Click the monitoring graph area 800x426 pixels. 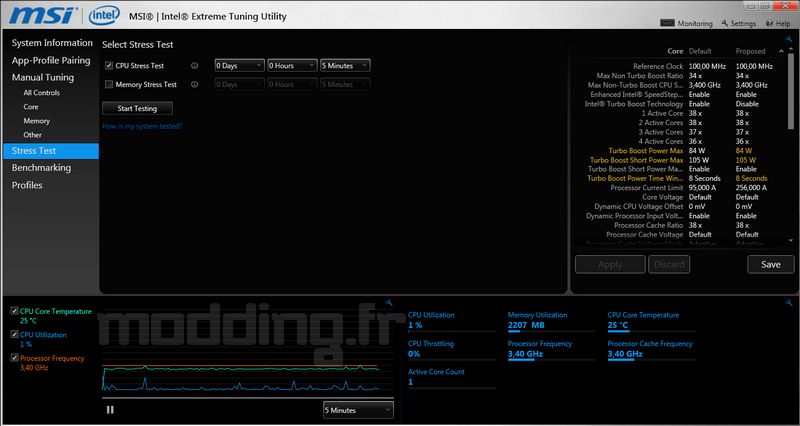[247, 352]
